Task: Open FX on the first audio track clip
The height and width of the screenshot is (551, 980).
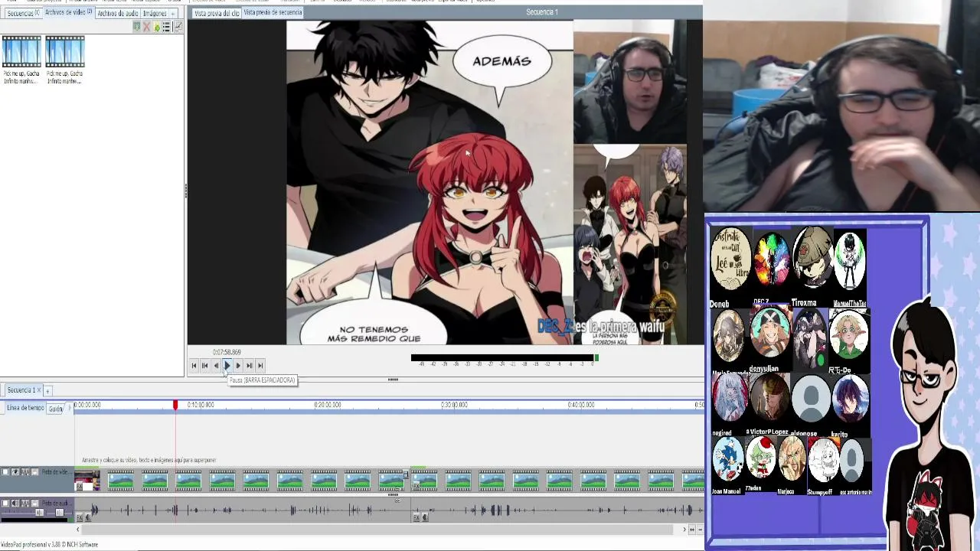Action: (79, 518)
